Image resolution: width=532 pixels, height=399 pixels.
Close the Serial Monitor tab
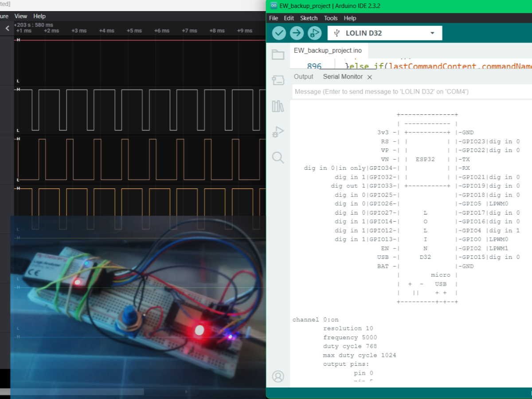point(370,77)
